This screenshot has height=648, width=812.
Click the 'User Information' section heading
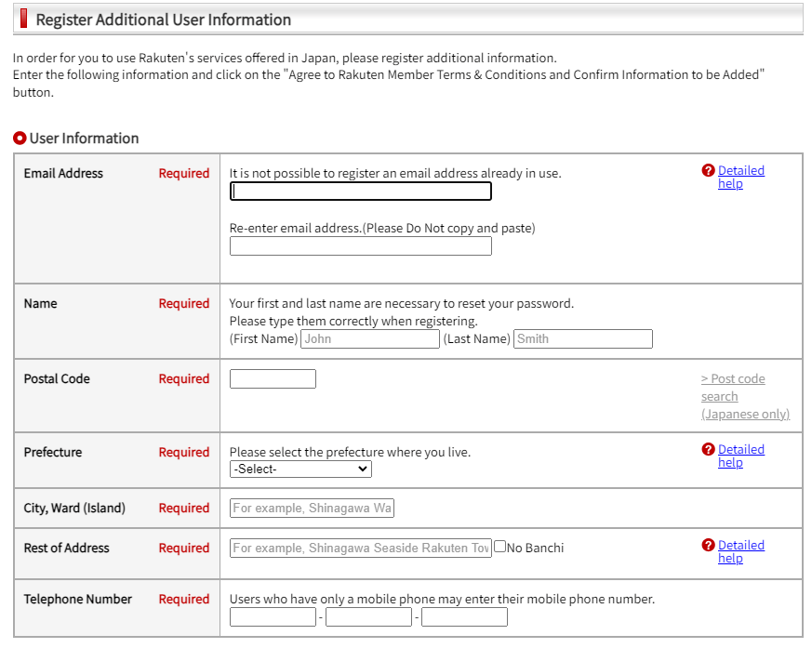point(84,139)
